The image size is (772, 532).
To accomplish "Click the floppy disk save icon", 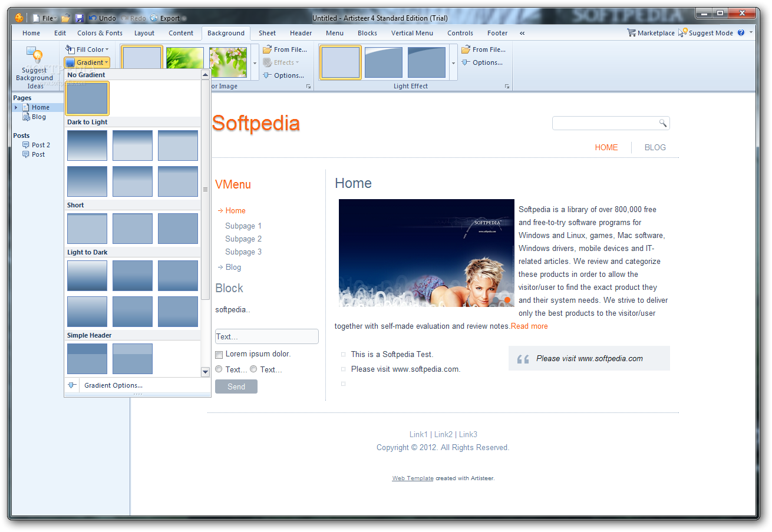I will 80,18.
